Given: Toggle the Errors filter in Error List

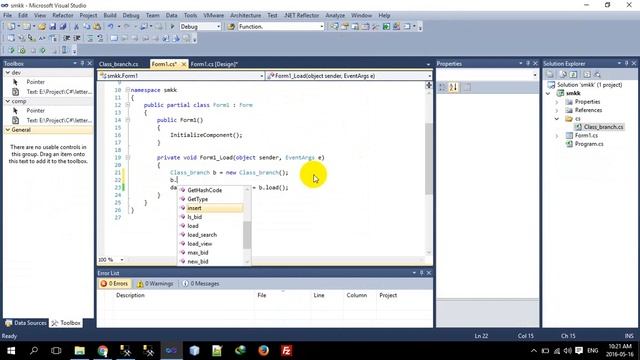Looking at the screenshot, I should click(114, 284).
